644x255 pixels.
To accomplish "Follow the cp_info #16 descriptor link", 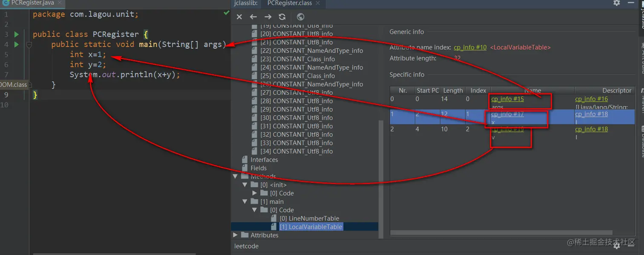I will point(591,99).
